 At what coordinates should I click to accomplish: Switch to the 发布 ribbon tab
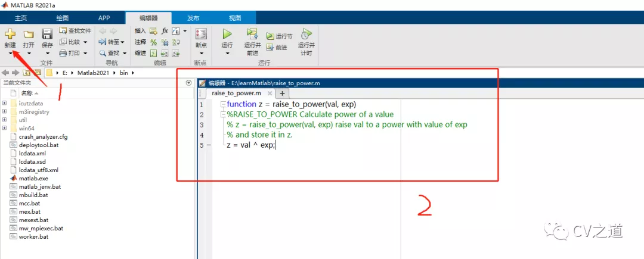click(193, 18)
